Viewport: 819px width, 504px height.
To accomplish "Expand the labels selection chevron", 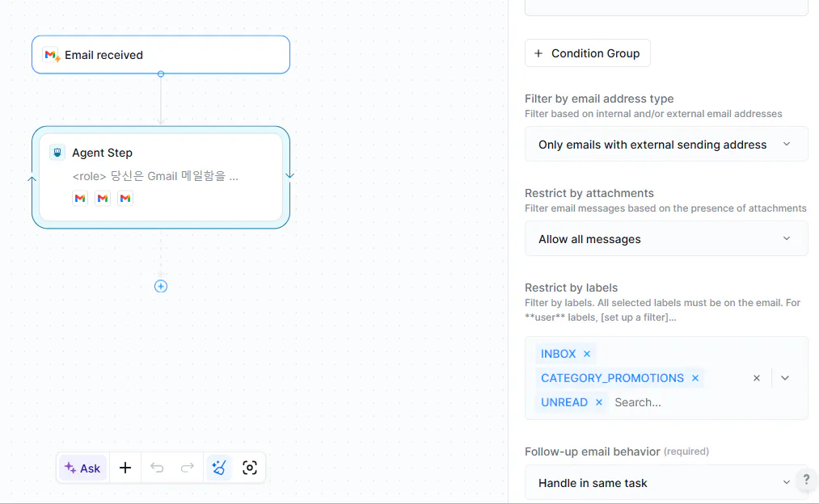I will pos(784,377).
